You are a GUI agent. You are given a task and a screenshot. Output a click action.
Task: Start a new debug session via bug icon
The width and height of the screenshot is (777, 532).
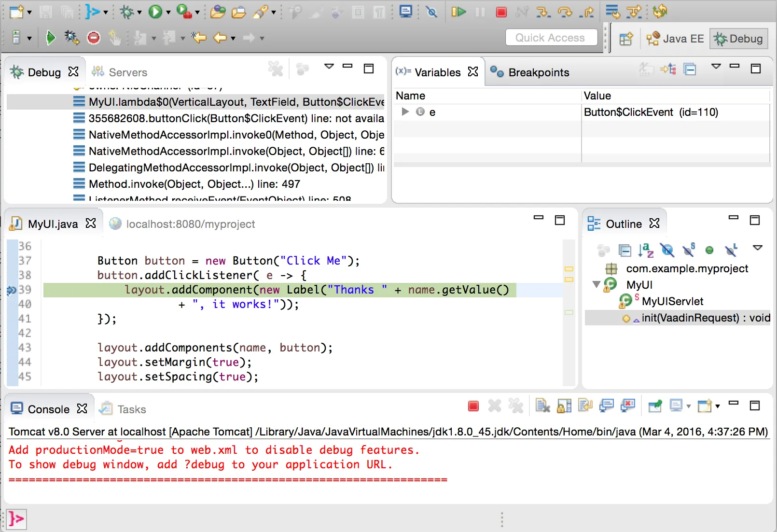(x=71, y=37)
